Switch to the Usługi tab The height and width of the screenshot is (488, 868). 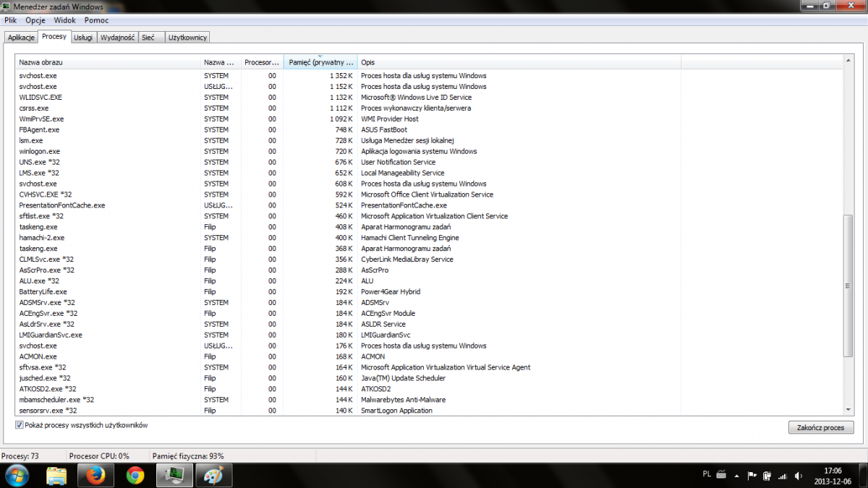pyautogui.click(x=83, y=37)
